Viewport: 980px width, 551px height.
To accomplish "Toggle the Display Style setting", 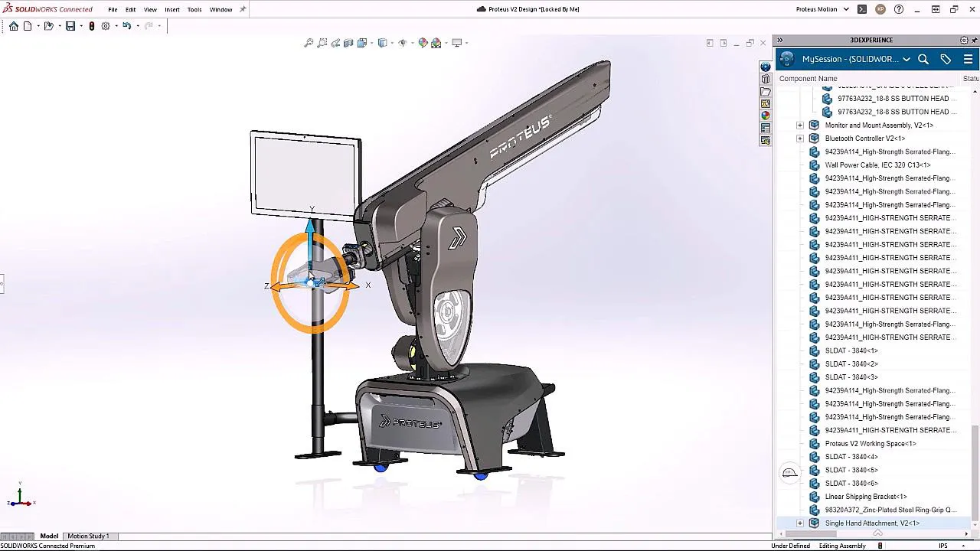I will coord(383,43).
